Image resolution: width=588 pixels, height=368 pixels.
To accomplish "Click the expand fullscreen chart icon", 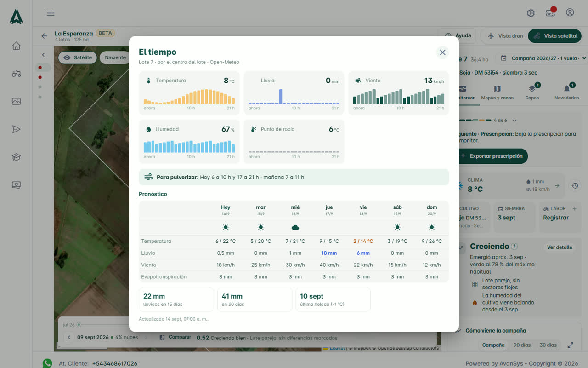I will tap(571, 345).
